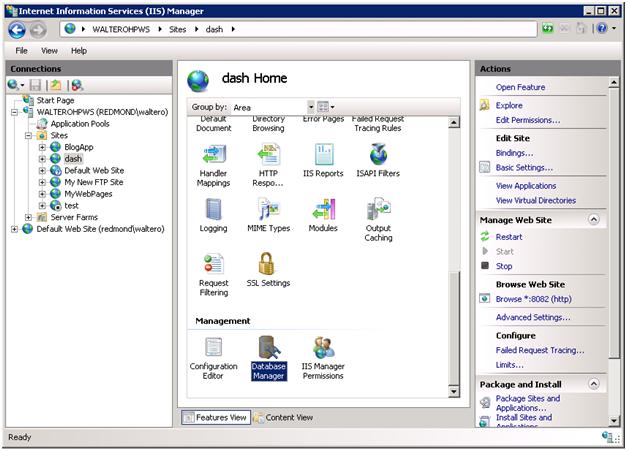The height and width of the screenshot is (451, 628).
Task: Open the Bindings link
Action: pos(514,153)
